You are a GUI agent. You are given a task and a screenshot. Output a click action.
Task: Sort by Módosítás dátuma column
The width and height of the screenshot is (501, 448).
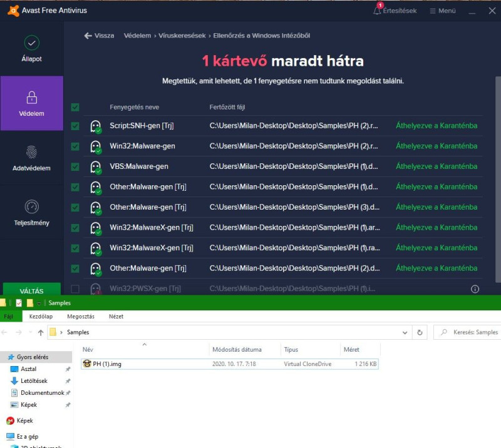(x=245, y=349)
